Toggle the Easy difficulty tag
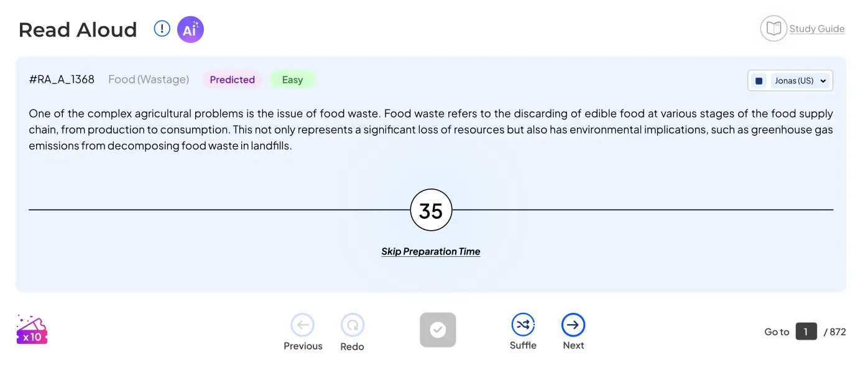 [292, 79]
